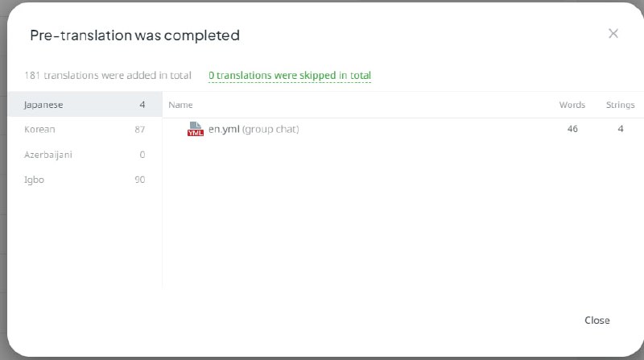Click the group chat label beside en.yml

[270, 129]
